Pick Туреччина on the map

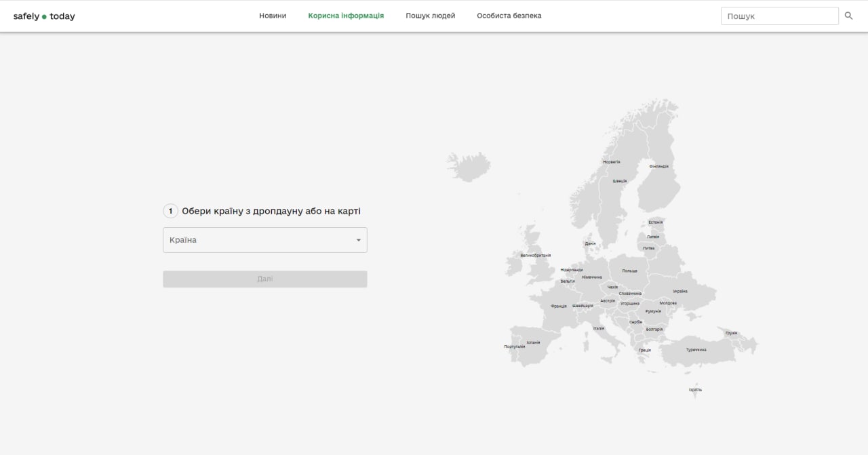tap(695, 351)
